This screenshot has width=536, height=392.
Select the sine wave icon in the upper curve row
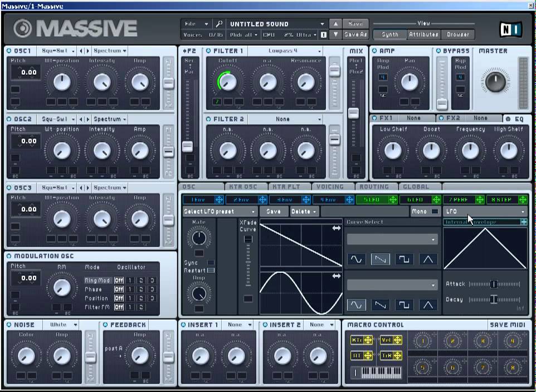356,259
